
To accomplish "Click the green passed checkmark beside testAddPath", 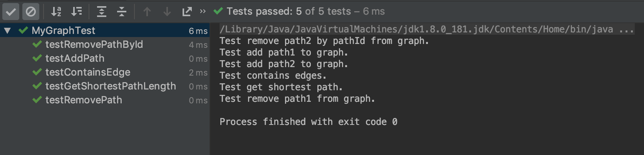I will pyautogui.click(x=37, y=59).
